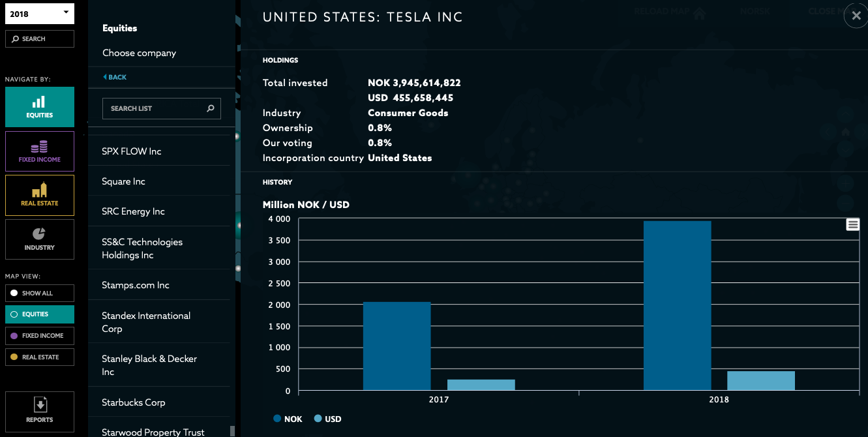
Task: Enable REAL ESTATE map view filter
Action: 39,357
